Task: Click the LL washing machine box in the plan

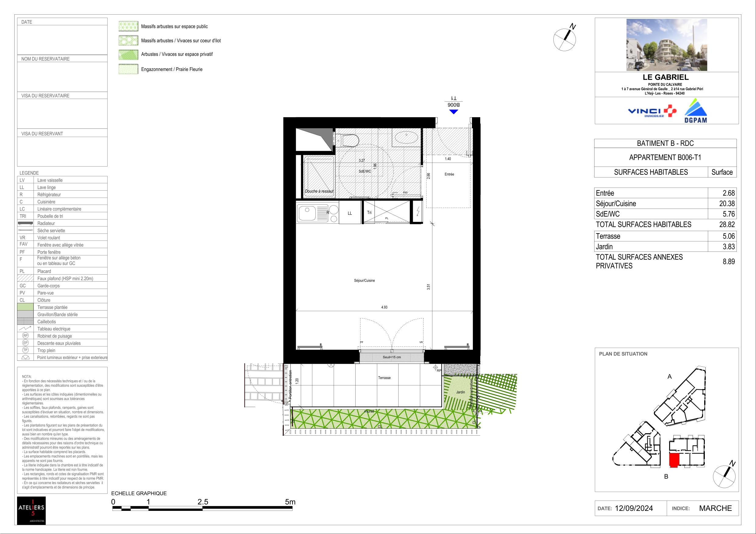Action: pos(350,213)
